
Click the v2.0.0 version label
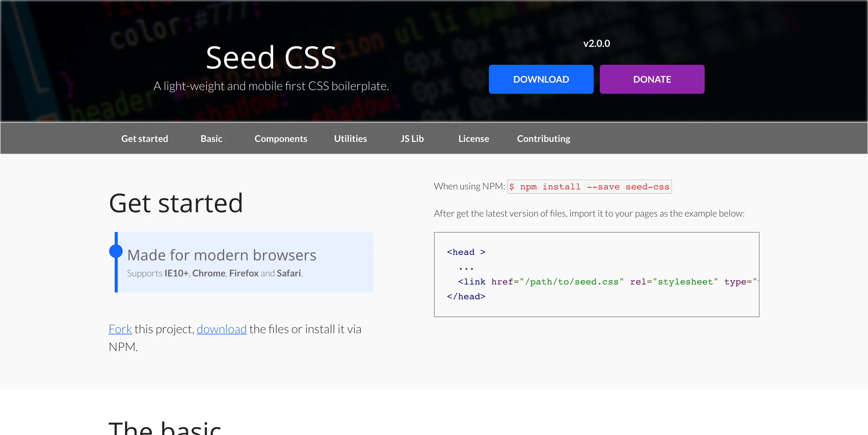(x=596, y=43)
